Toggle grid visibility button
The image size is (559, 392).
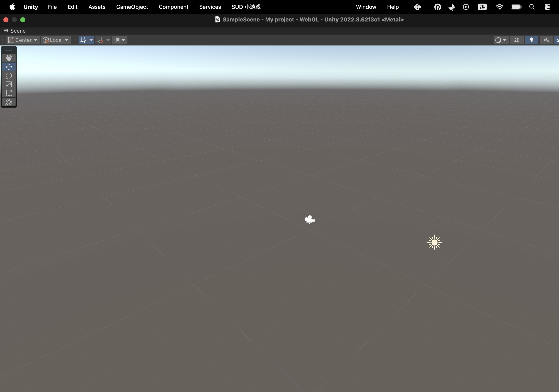(83, 40)
